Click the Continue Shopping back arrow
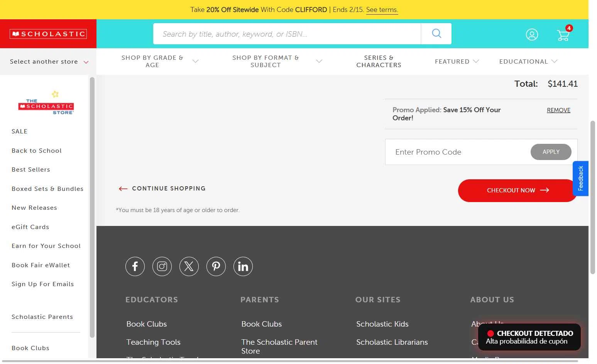597x364 pixels. click(123, 189)
